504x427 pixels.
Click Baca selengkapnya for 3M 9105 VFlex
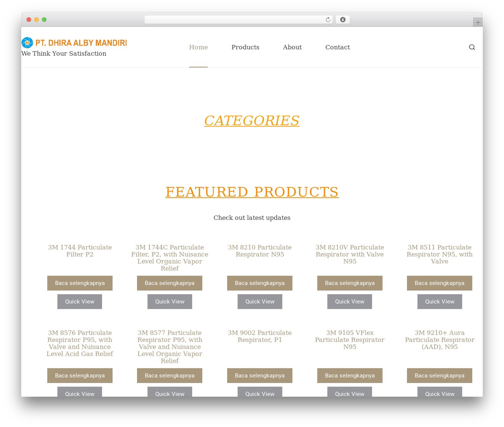(350, 376)
